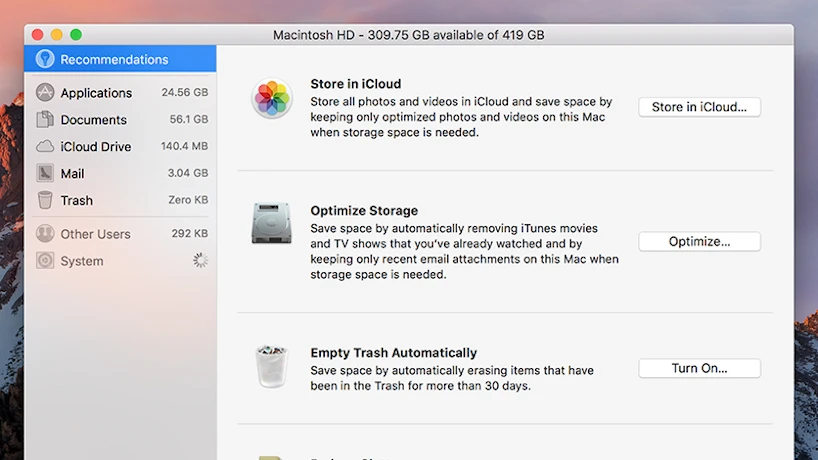Close the storage management window

(x=37, y=35)
